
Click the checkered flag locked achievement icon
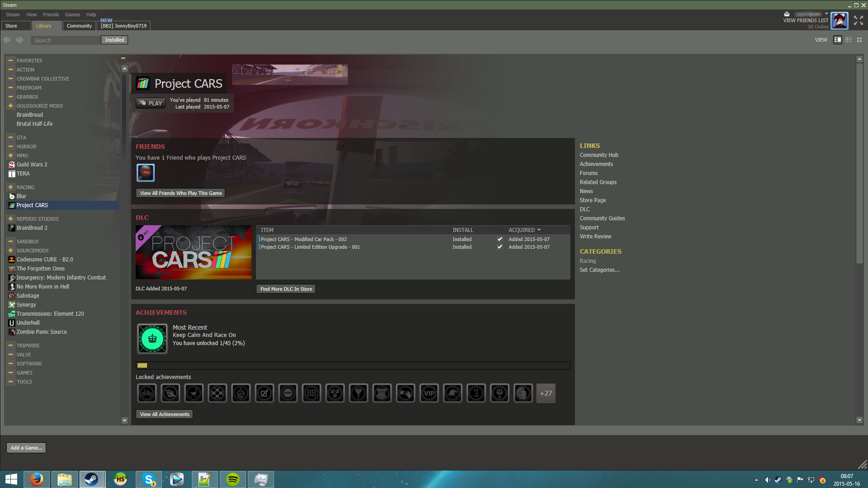217,393
